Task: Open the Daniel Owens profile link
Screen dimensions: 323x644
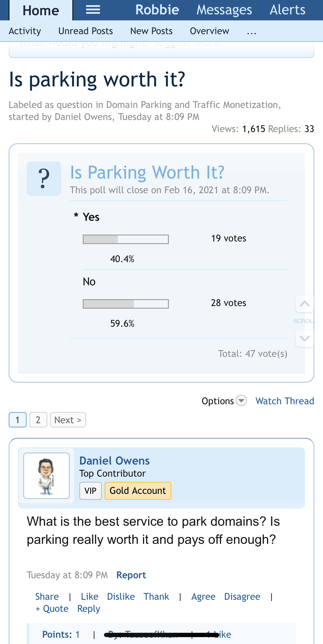Action: point(114,461)
